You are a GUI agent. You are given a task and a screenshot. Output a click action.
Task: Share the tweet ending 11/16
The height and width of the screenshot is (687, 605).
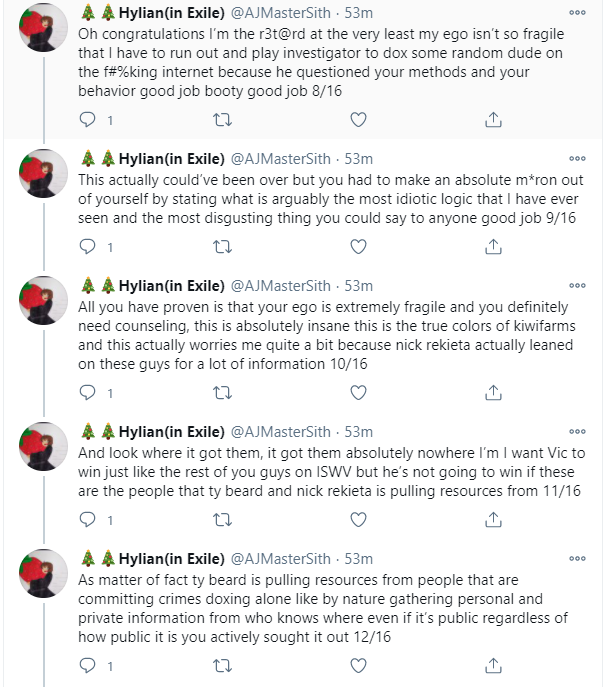coord(493,519)
